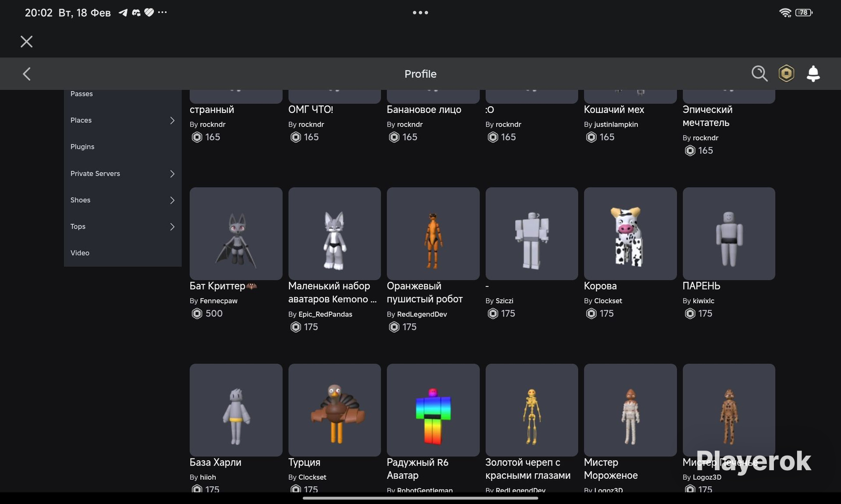The height and width of the screenshot is (504, 841).
Task: Expand the Private Servers chevron
Action: click(172, 174)
